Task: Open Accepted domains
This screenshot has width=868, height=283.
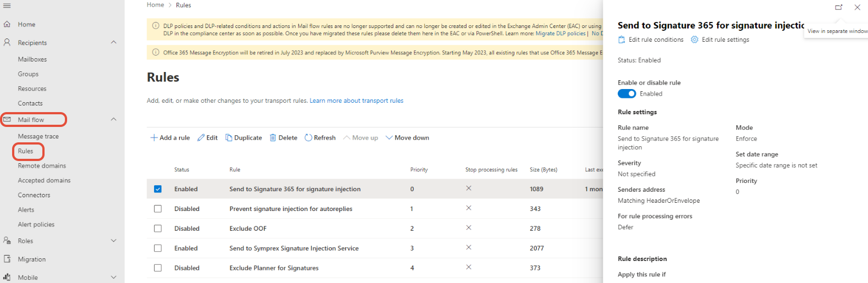Action: click(44, 180)
